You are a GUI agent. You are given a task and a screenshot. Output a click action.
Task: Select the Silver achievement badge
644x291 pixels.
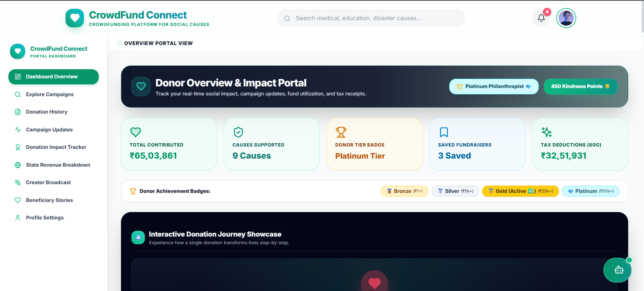455,191
